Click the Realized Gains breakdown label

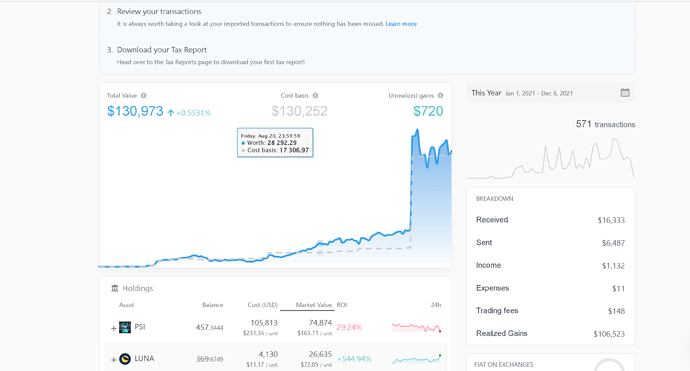click(502, 333)
